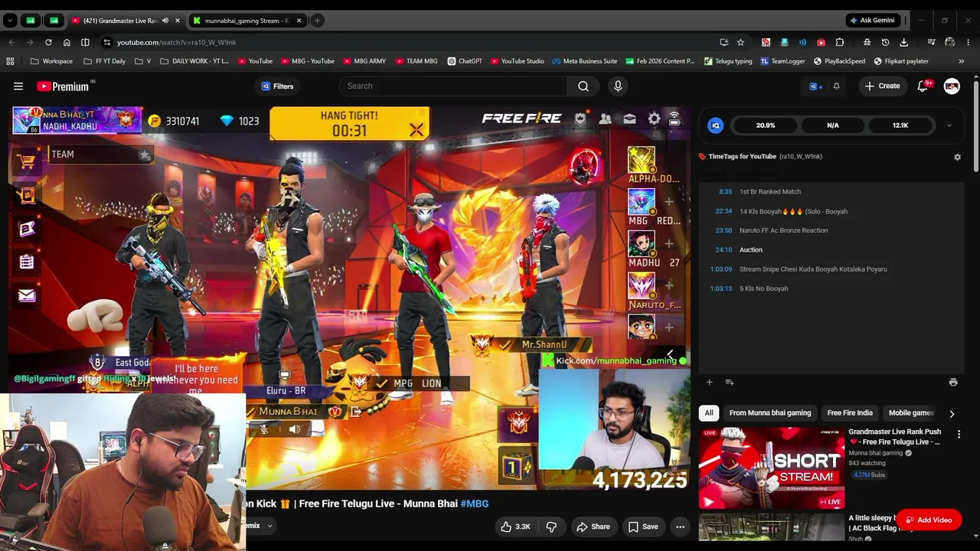
Task: Open the YouTube guide hamburger menu
Action: [18, 86]
